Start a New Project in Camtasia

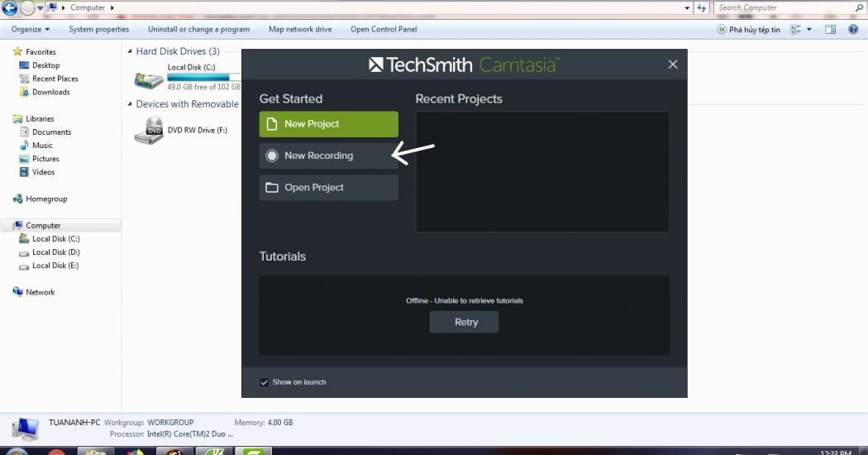point(328,124)
